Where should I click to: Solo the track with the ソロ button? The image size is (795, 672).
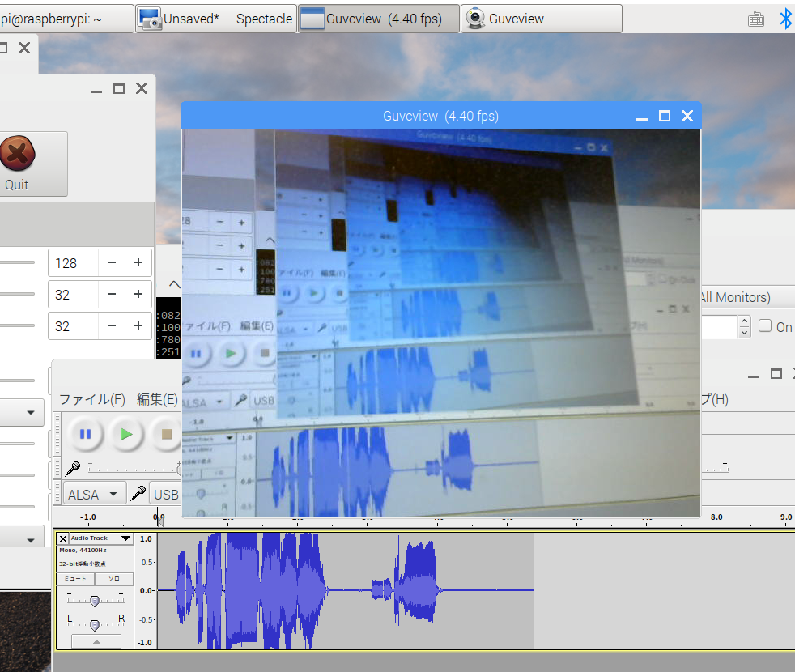point(115,579)
